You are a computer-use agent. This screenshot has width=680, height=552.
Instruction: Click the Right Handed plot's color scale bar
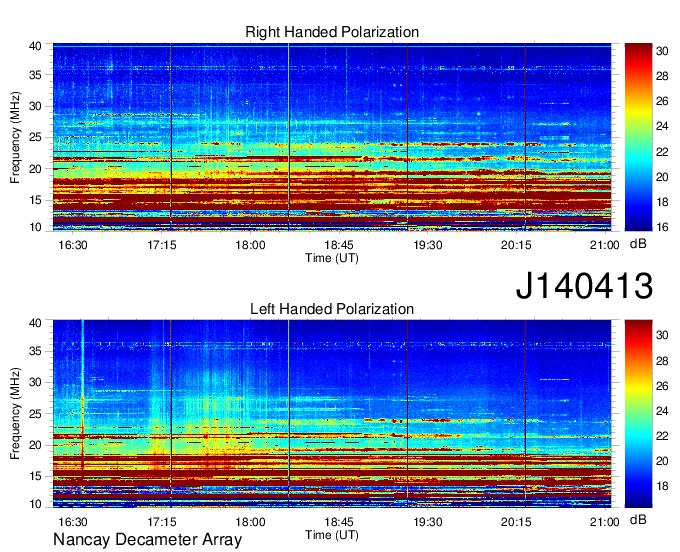(638, 137)
